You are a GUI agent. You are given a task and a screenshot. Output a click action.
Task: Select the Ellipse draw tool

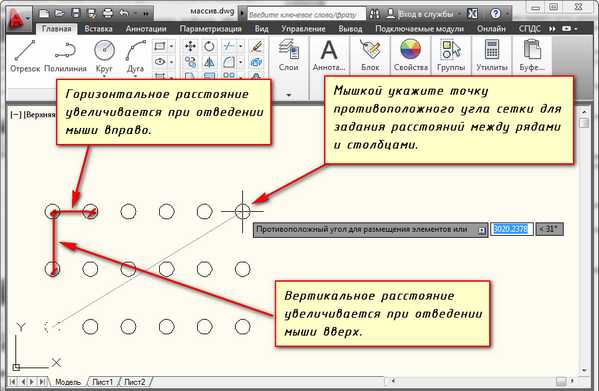[x=160, y=61]
